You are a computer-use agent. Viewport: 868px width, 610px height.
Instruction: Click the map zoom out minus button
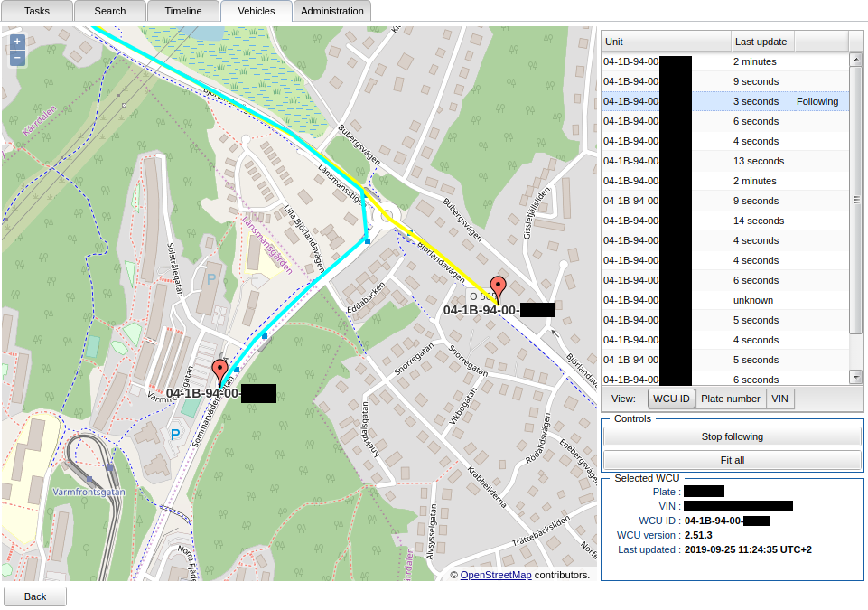coord(17,58)
